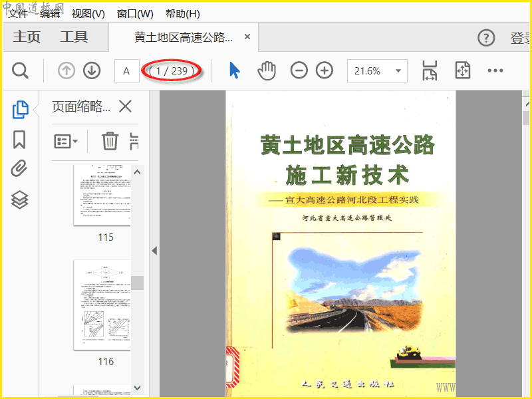Viewport: 532px width, 399px height.
Task: Activate the hand pan tool
Action: point(267,70)
